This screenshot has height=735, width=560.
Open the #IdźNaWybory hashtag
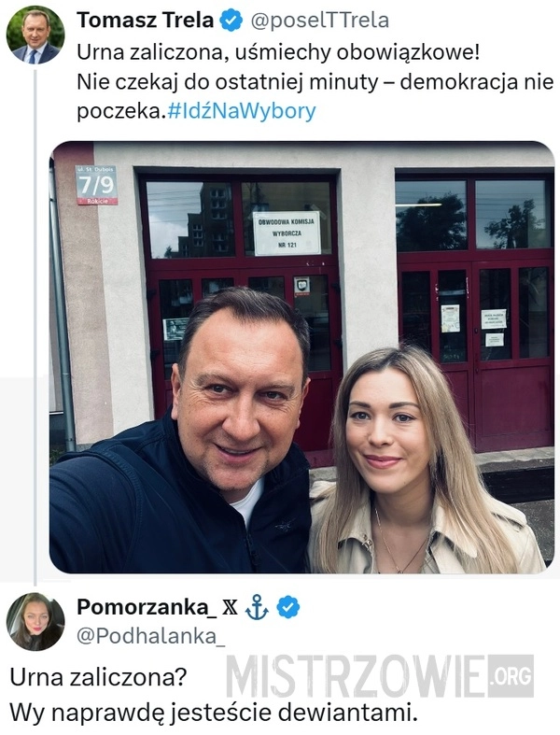click(x=242, y=111)
